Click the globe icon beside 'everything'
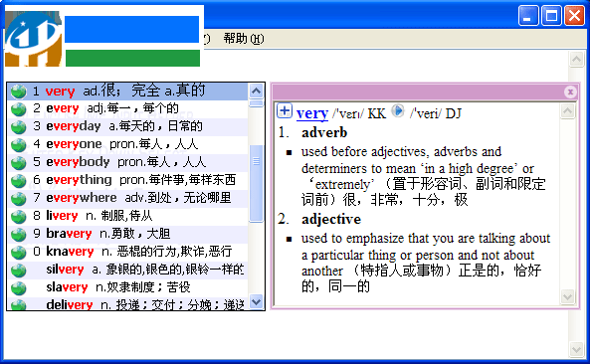The height and width of the screenshot is (364, 590). (18, 181)
